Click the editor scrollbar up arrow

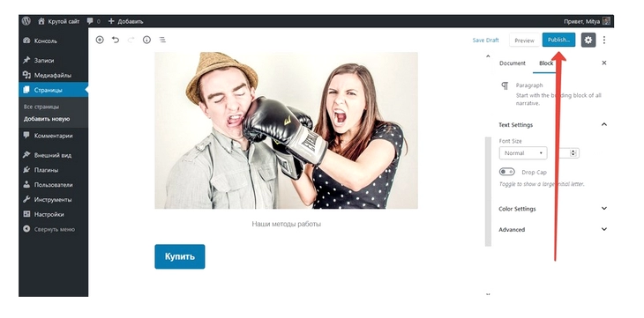pyautogui.click(x=488, y=56)
